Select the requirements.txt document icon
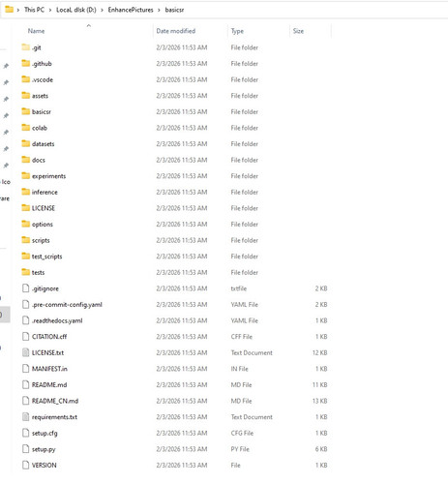448x484 pixels. (x=26, y=417)
